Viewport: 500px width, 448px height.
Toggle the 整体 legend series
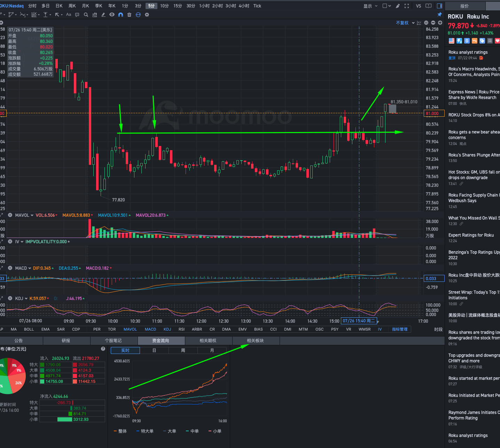click(x=120, y=431)
